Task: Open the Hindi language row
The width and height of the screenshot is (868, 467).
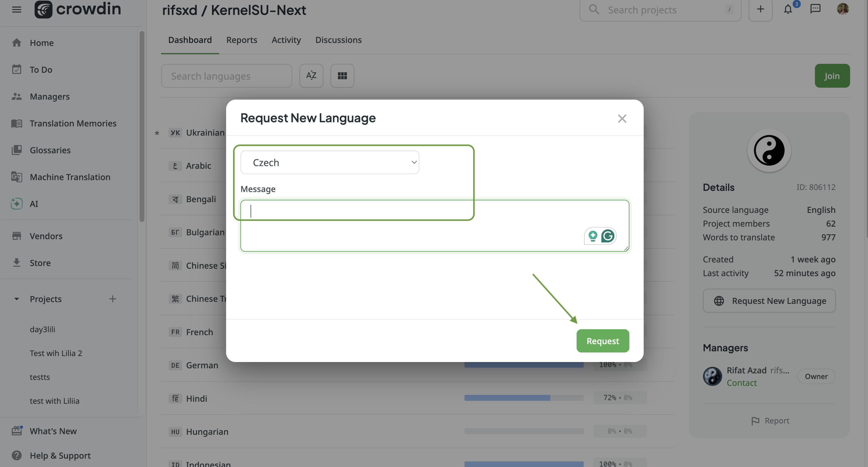Action: pyautogui.click(x=417, y=398)
